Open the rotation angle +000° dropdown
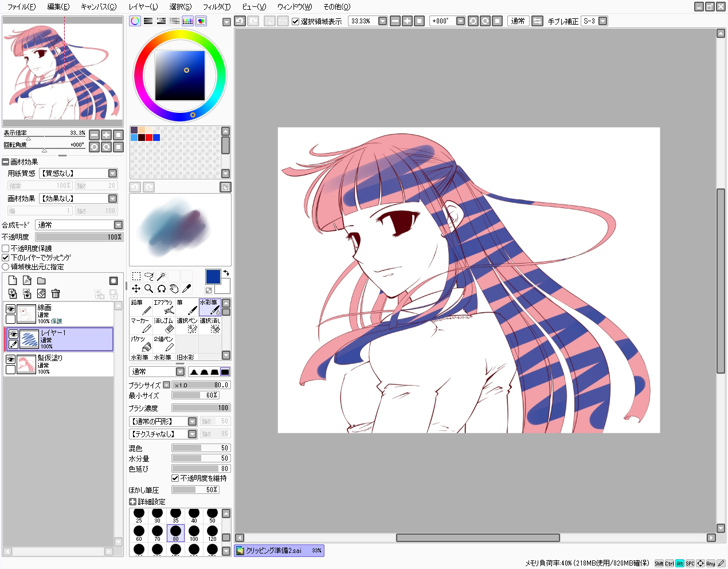Screen dimensions: 728x569 tap(460, 21)
